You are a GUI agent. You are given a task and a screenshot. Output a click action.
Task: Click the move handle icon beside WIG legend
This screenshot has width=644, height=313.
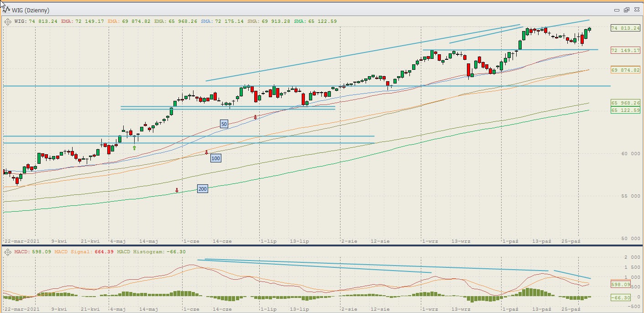(x=8, y=21)
